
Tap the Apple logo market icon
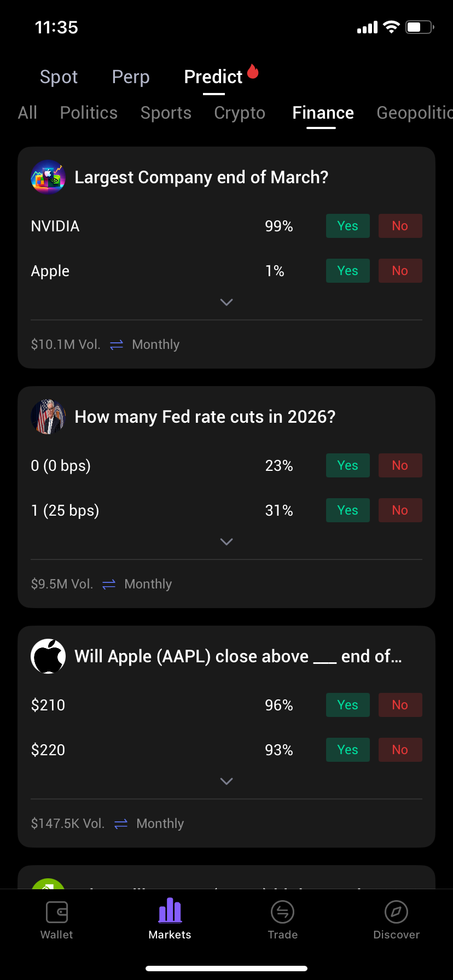coord(48,656)
